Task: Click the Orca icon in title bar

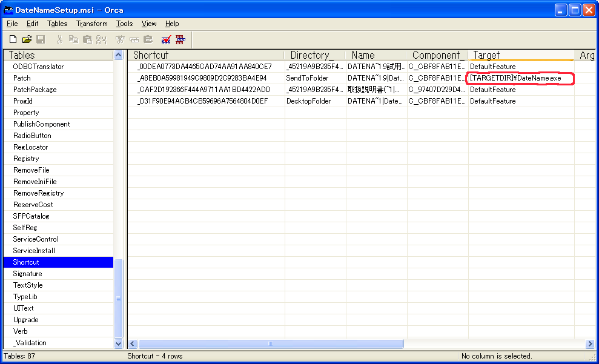Action: [9, 10]
